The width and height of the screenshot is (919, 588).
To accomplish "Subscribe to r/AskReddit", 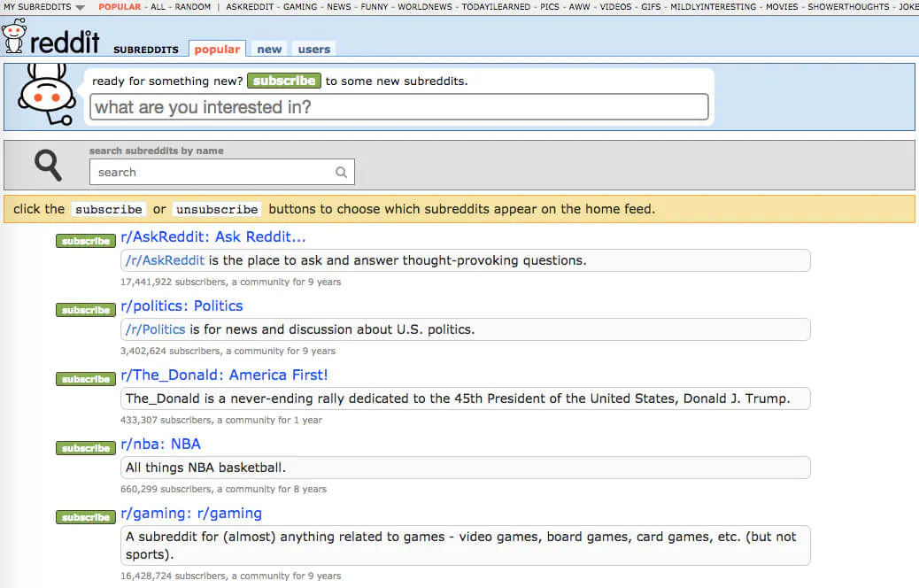I will click(86, 241).
